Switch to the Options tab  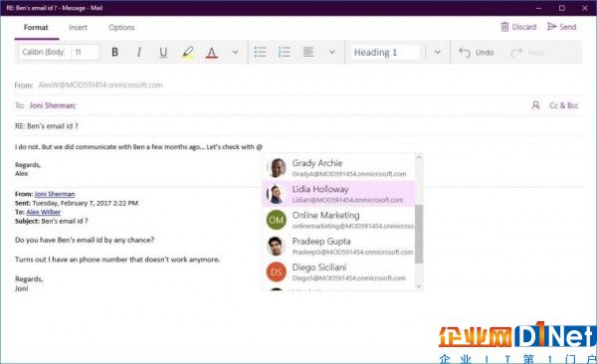click(121, 28)
